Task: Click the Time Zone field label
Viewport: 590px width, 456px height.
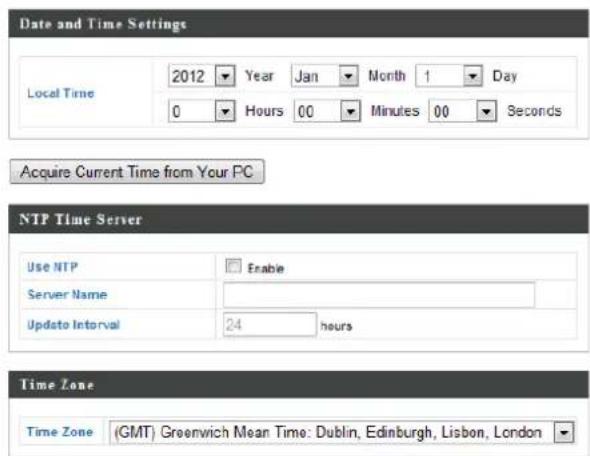Action: (59, 432)
